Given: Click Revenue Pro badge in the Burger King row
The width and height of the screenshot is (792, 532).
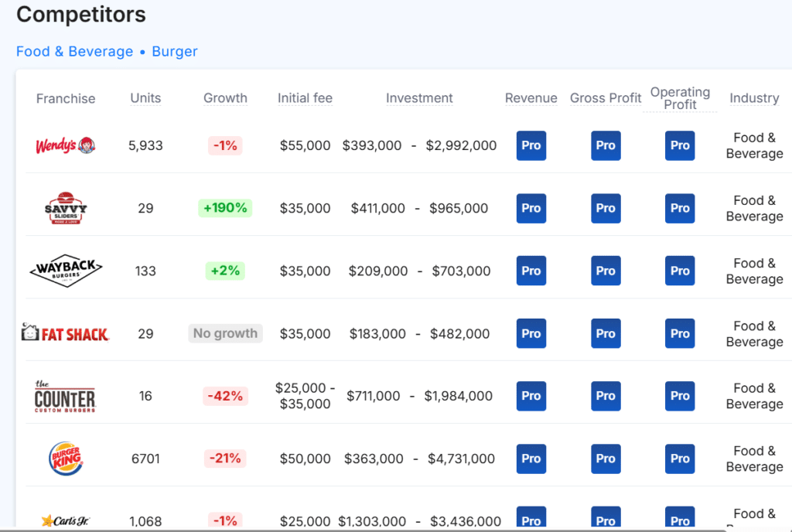Looking at the screenshot, I should point(531,459).
